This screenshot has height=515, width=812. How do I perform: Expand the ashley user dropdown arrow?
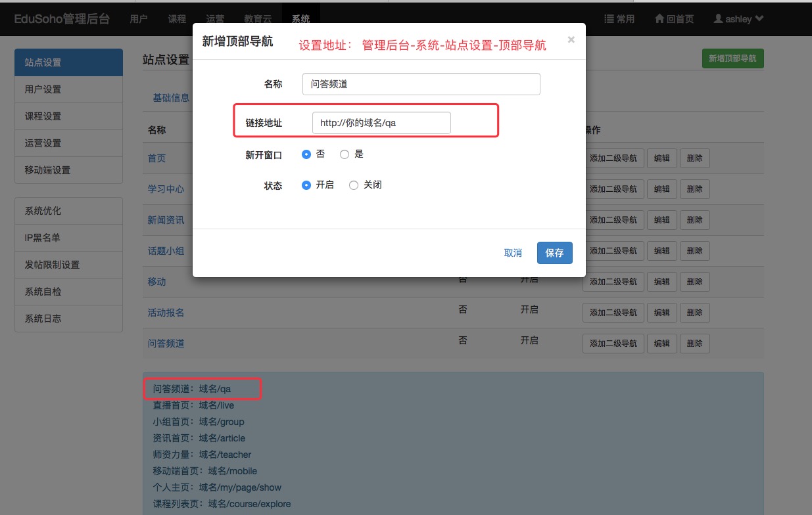tap(759, 19)
